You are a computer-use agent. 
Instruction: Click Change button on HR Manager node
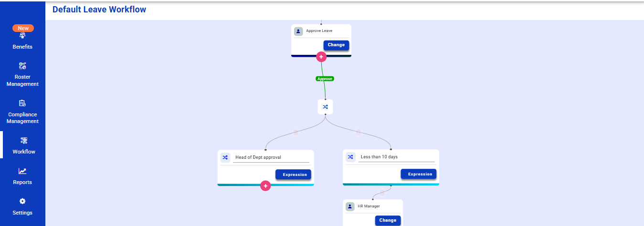[388, 220]
